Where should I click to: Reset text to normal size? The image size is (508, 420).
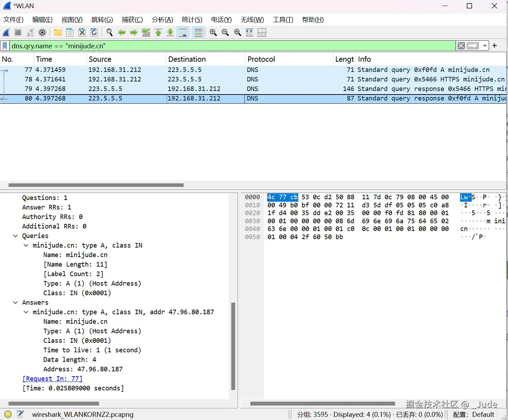click(238, 32)
